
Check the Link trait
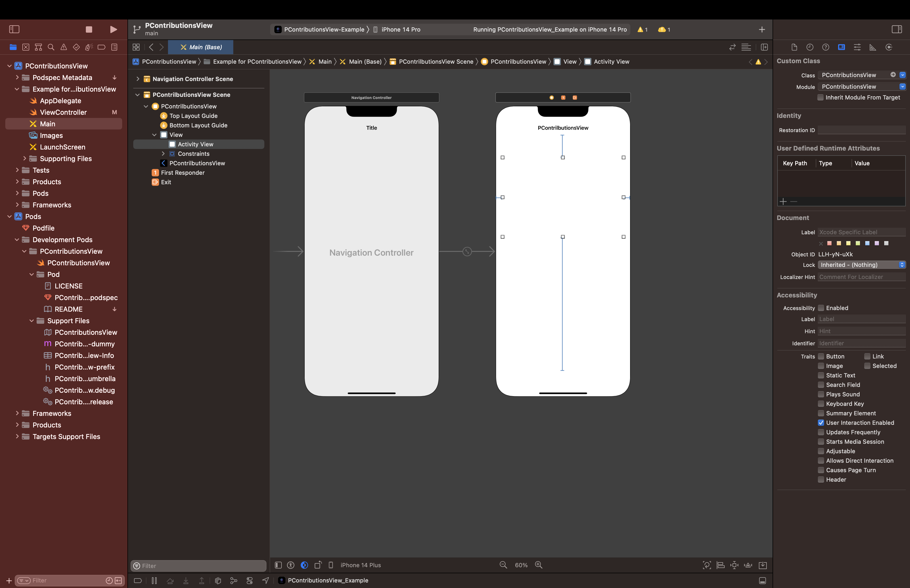tap(867, 356)
